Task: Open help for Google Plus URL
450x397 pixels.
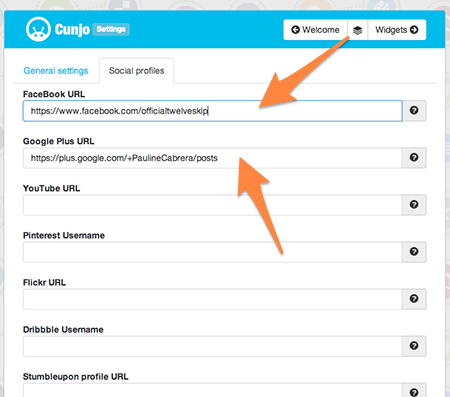Action: 414,157
